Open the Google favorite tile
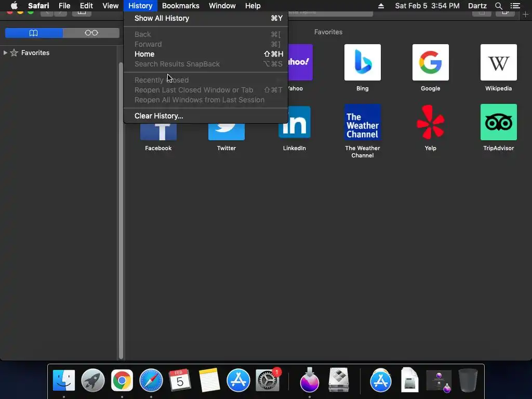 (x=431, y=62)
